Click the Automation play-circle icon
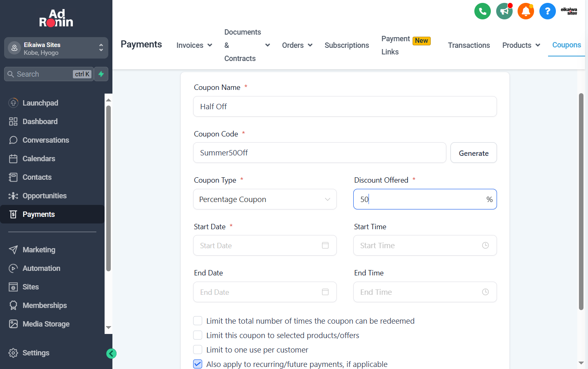 [13, 268]
